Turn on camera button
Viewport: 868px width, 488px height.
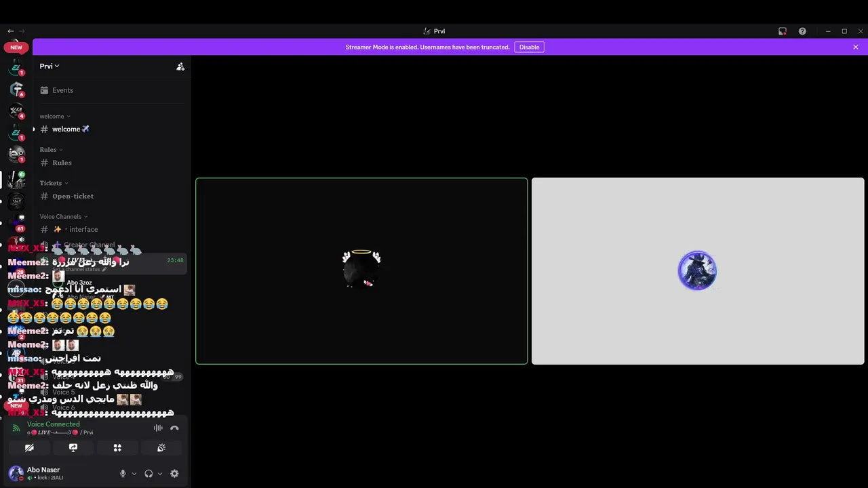(x=29, y=448)
